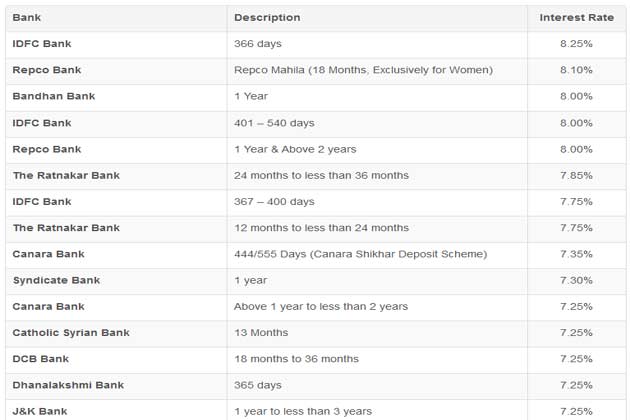Click the J&K Bank name
Screen dimensions: 630x420
tap(39, 411)
